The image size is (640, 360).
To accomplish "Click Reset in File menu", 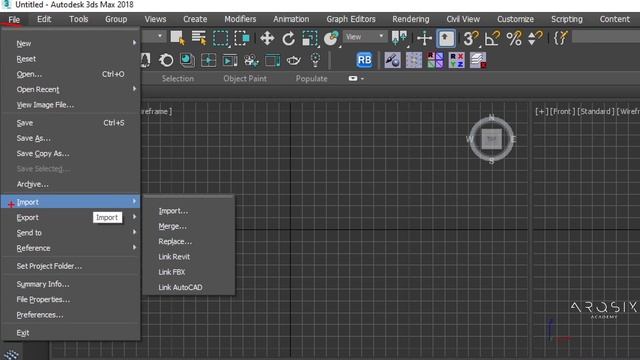I will coord(26,59).
